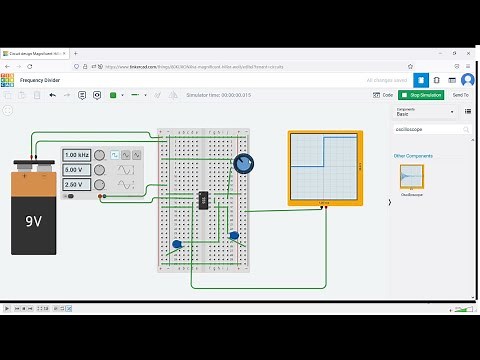Select the Oscilloscope component thumbnail
The width and height of the screenshot is (480, 360).
(412, 177)
